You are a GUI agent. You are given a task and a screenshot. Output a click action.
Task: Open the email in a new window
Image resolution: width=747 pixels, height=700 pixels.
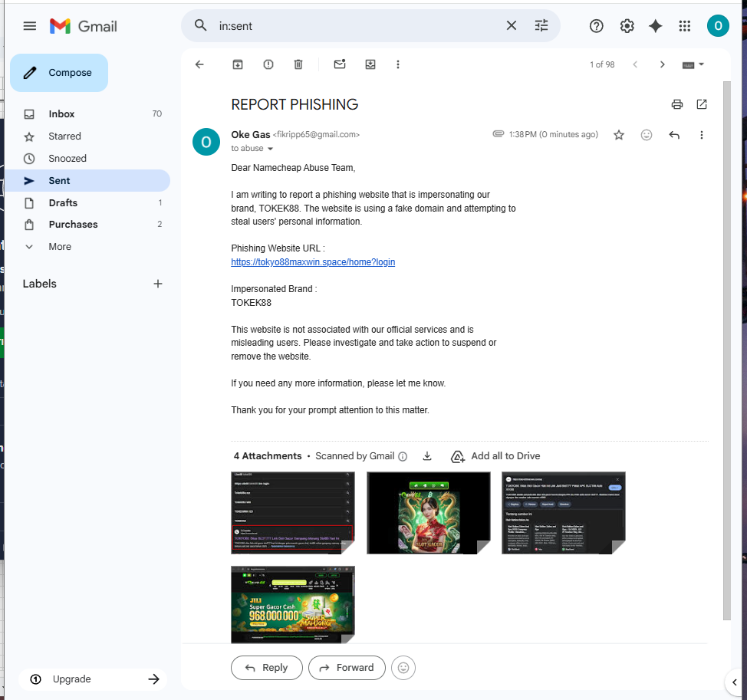(x=701, y=104)
